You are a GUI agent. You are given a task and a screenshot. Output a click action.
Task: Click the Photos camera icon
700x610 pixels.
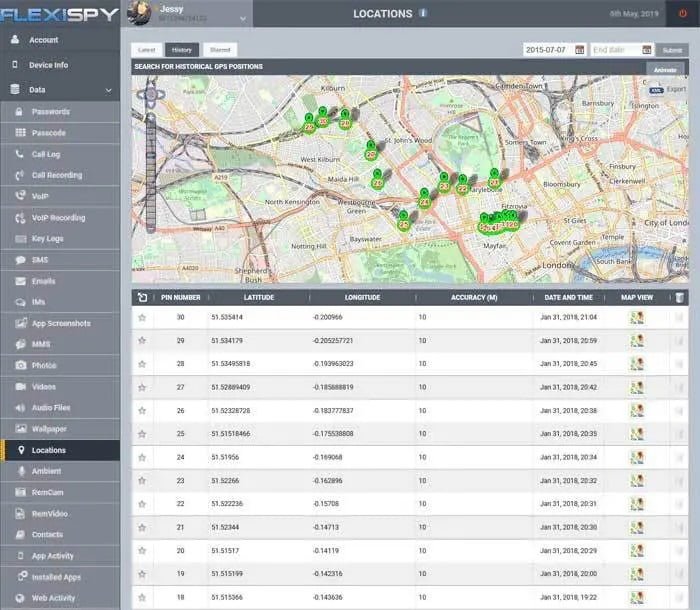coord(21,365)
